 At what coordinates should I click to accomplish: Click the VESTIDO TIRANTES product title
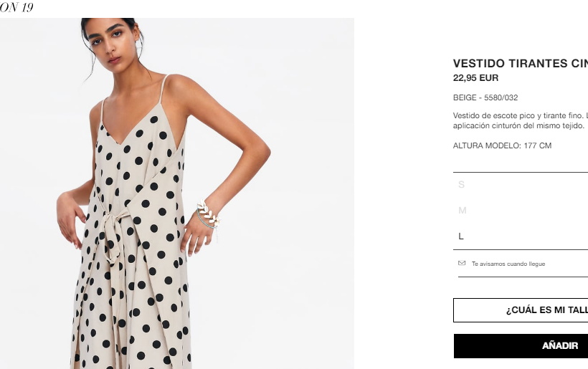click(521, 63)
